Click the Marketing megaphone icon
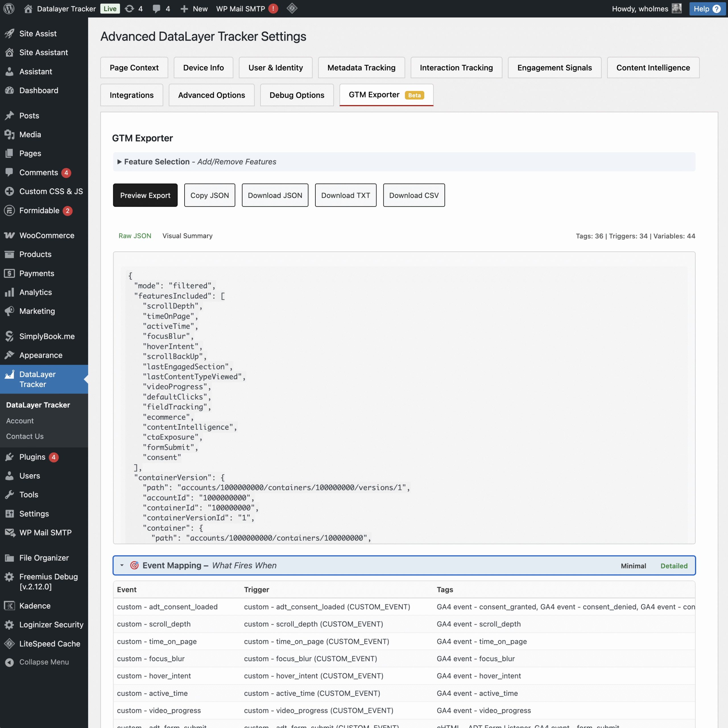Image resolution: width=728 pixels, height=728 pixels. coord(9,311)
